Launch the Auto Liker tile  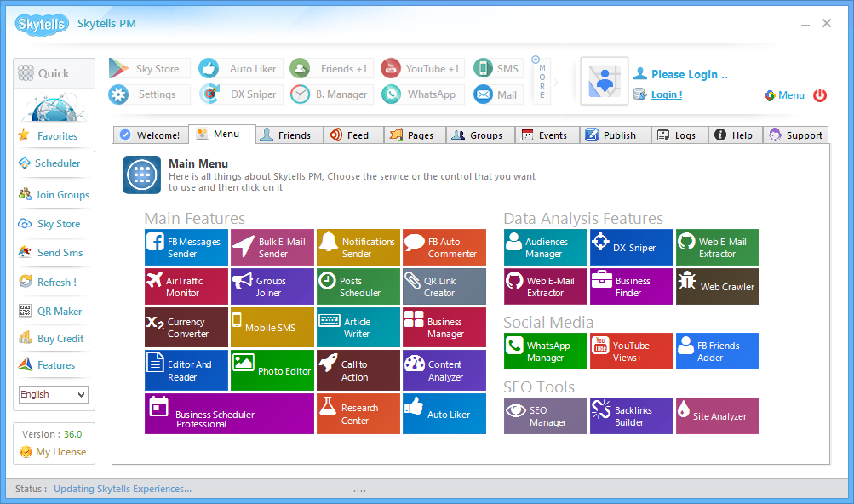coord(444,414)
